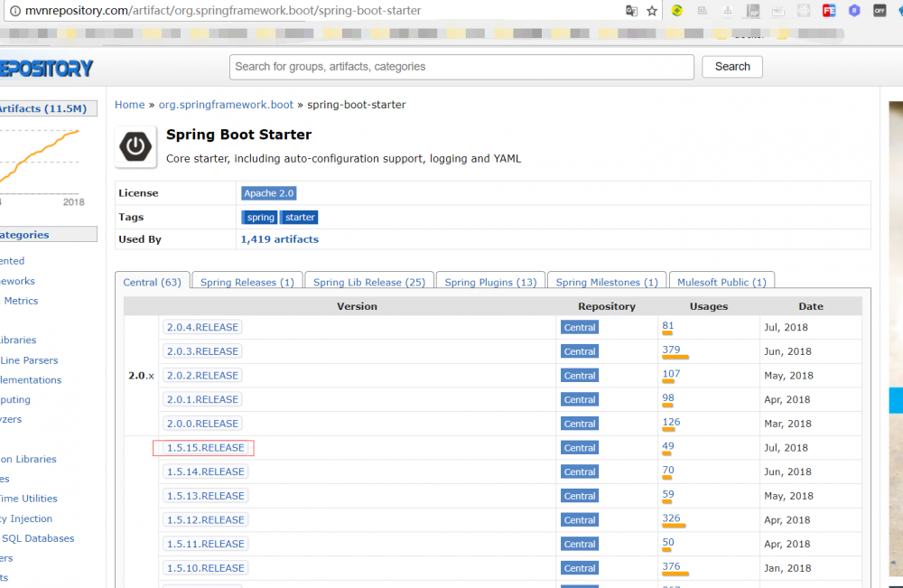This screenshot has width=903, height=588.
Task: Click the Search button
Action: pos(732,67)
